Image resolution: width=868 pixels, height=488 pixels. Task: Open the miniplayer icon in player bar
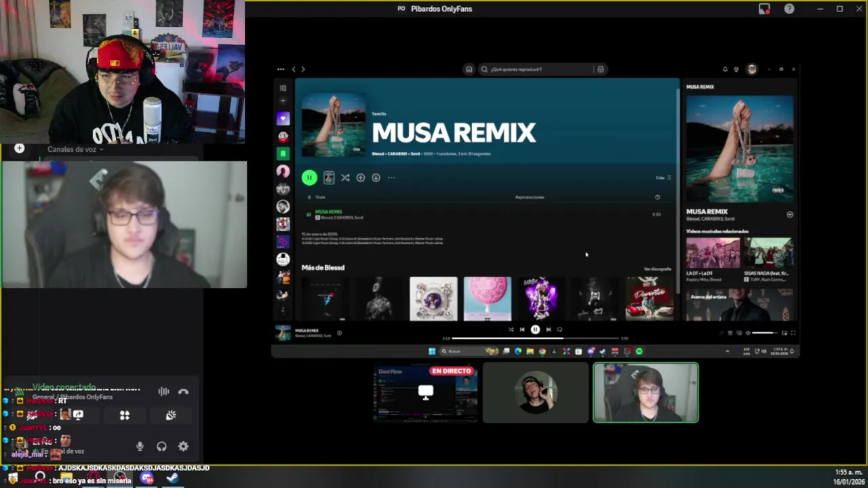[x=785, y=333]
